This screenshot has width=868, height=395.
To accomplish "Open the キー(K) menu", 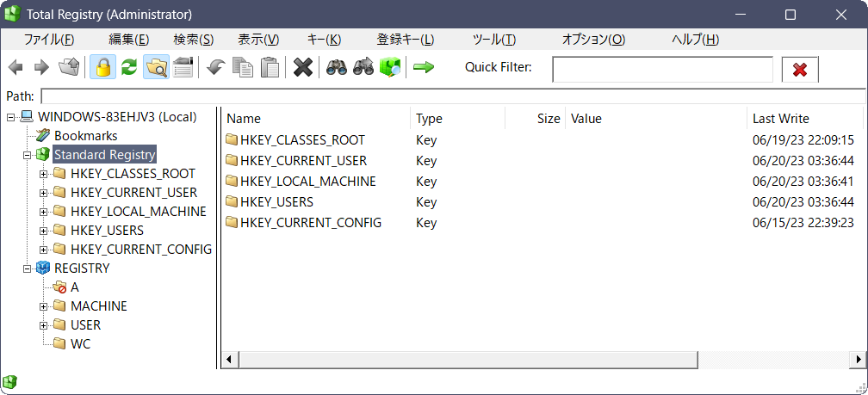I will (324, 40).
